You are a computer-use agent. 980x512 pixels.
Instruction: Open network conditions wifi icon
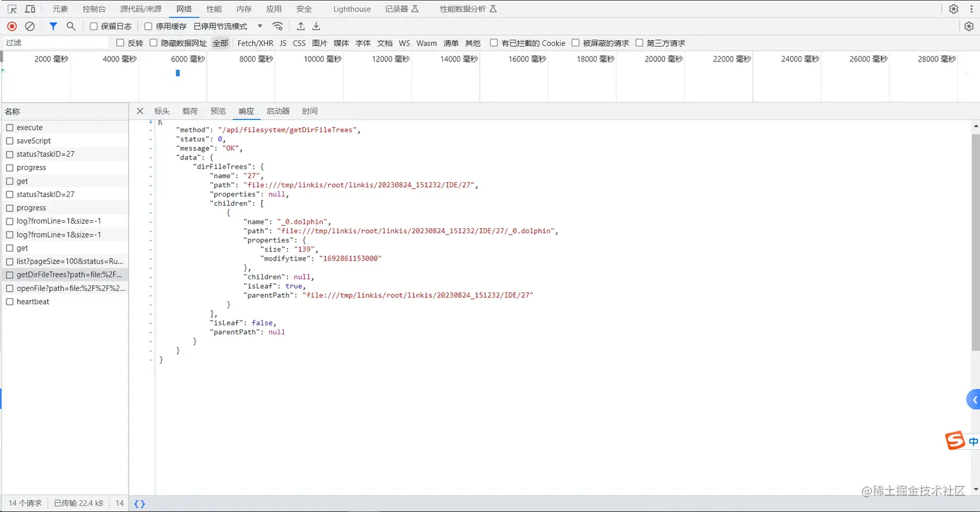click(x=277, y=26)
